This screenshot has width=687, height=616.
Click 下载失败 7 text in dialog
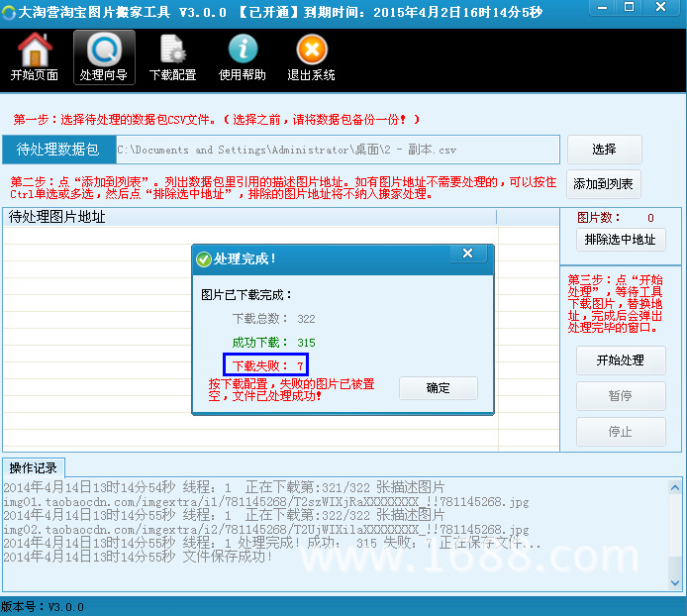click(x=267, y=365)
